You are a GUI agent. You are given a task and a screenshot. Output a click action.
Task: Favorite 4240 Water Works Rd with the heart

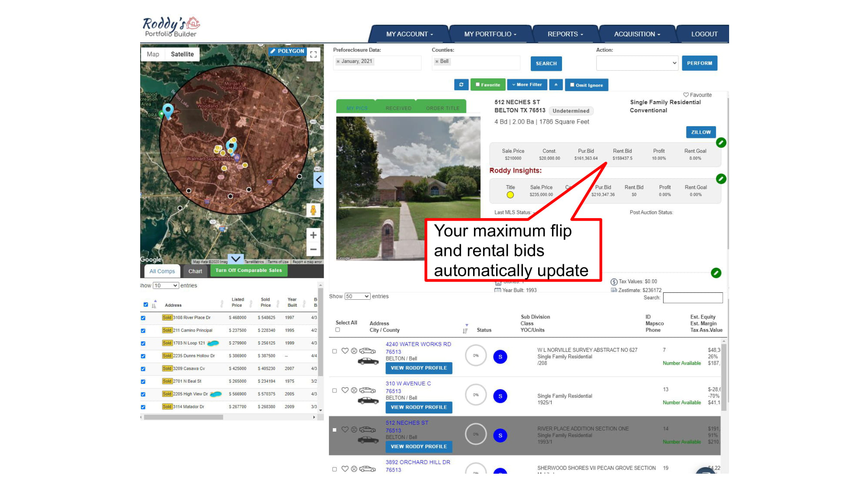point(345,351)
